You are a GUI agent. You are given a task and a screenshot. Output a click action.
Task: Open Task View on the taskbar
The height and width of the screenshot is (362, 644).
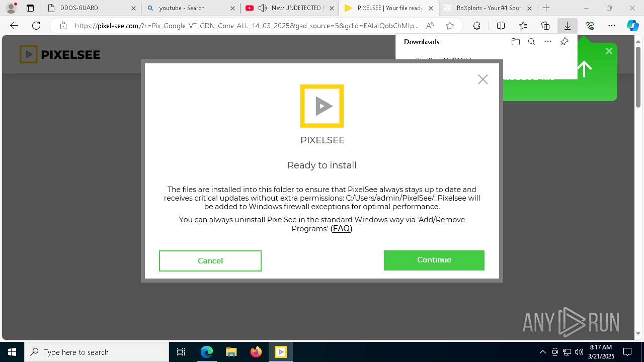181,352
